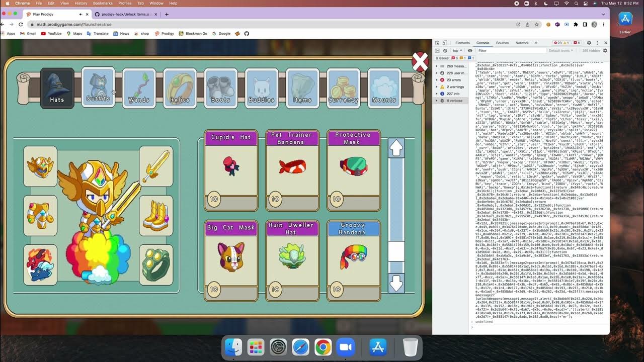Click the equipped golden sword slot

point(156,166)
